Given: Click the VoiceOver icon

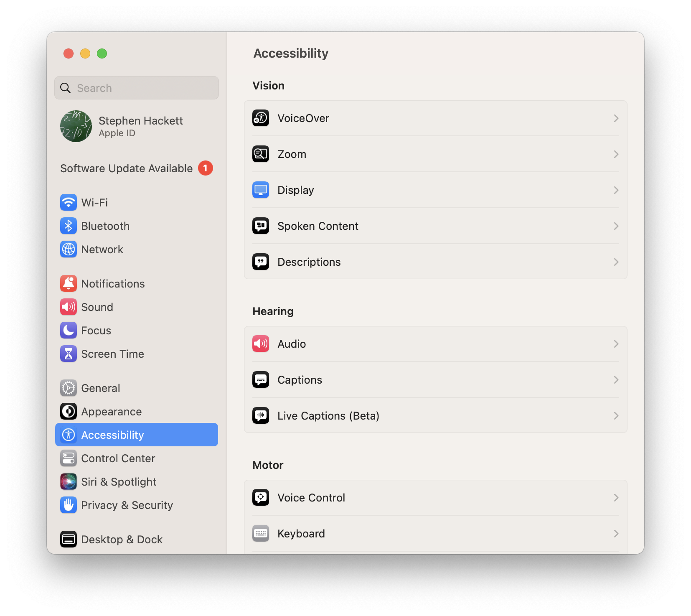Looking at the screenshot, I should pos(261,118).
